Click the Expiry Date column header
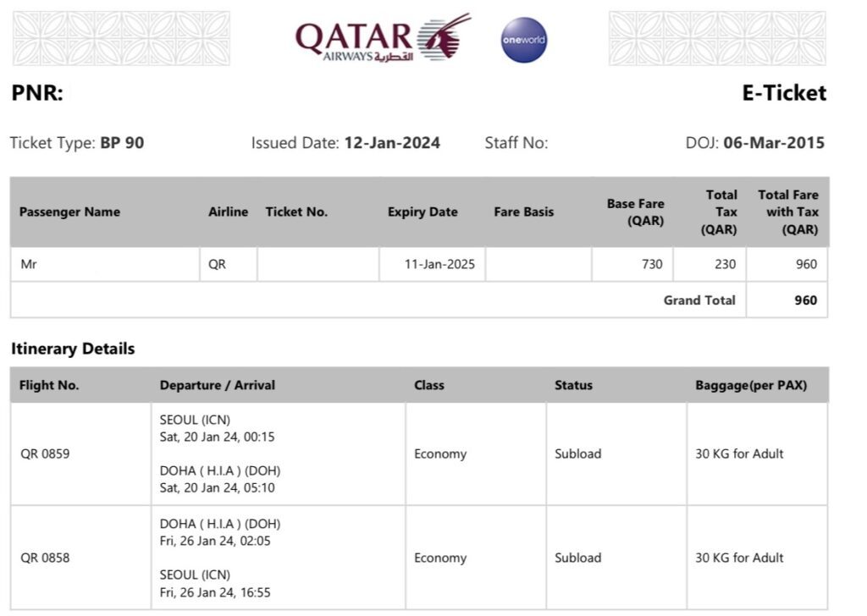The width and height of the screenshot is (867, 616). pyautogui.click(x=422, y=212)
